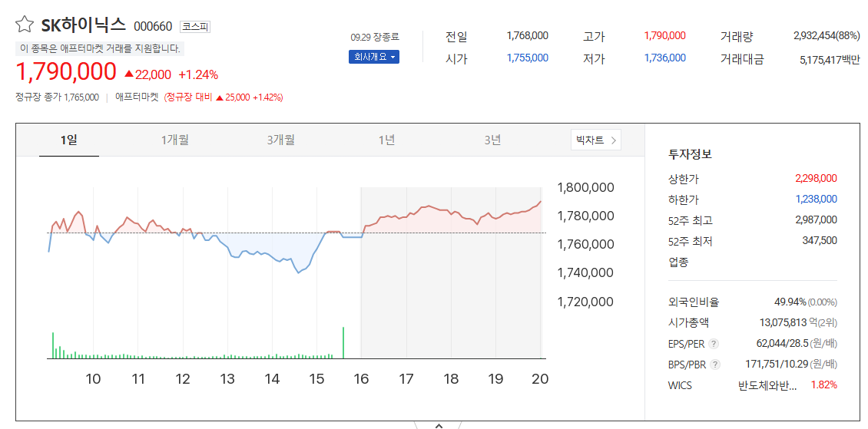Click the 투자정보 section heading
The height and width of the screenshot is (429, 868).
(x=691, y=154)
